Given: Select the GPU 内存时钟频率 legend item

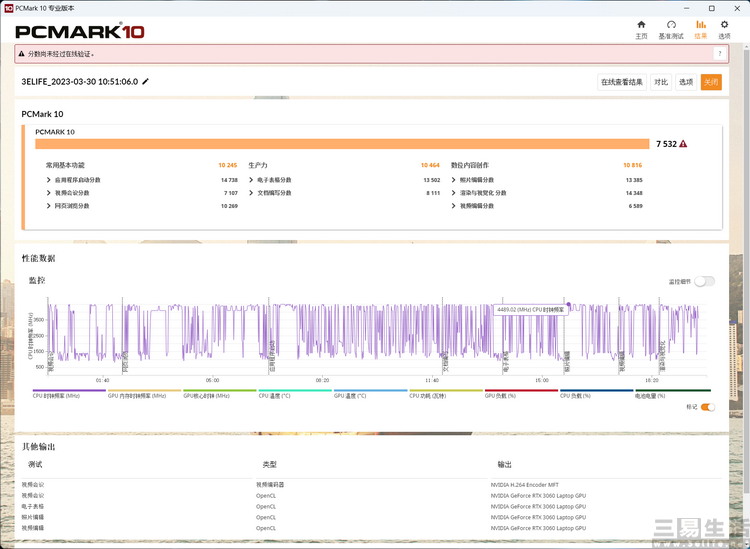Looking at the screenshot, I should [x=144, y=394].
